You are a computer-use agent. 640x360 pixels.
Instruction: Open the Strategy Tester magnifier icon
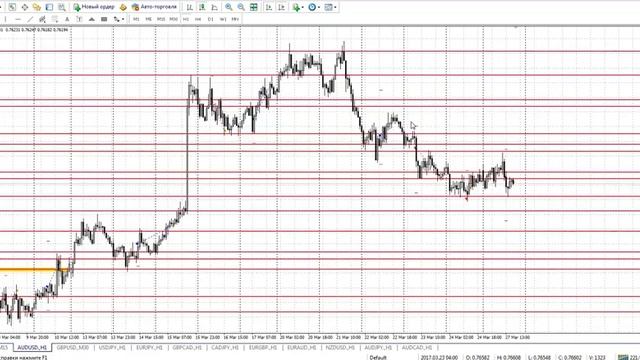coord(62,7)
